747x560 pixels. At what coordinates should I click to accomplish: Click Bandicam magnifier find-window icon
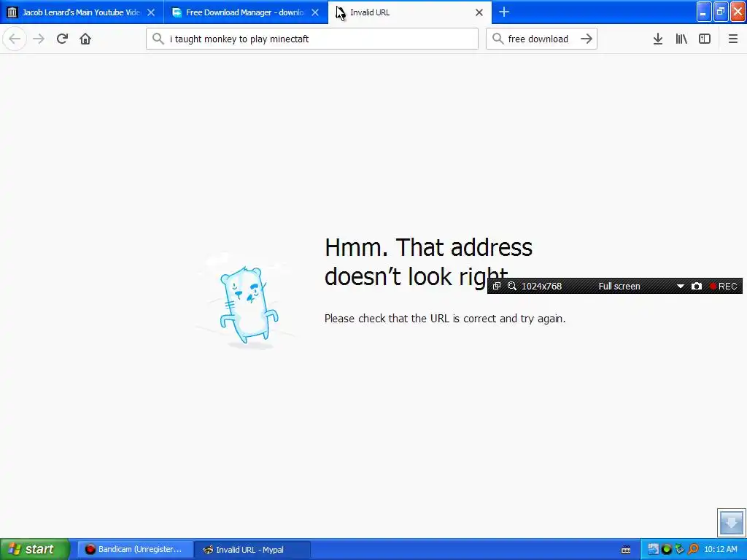512,286
